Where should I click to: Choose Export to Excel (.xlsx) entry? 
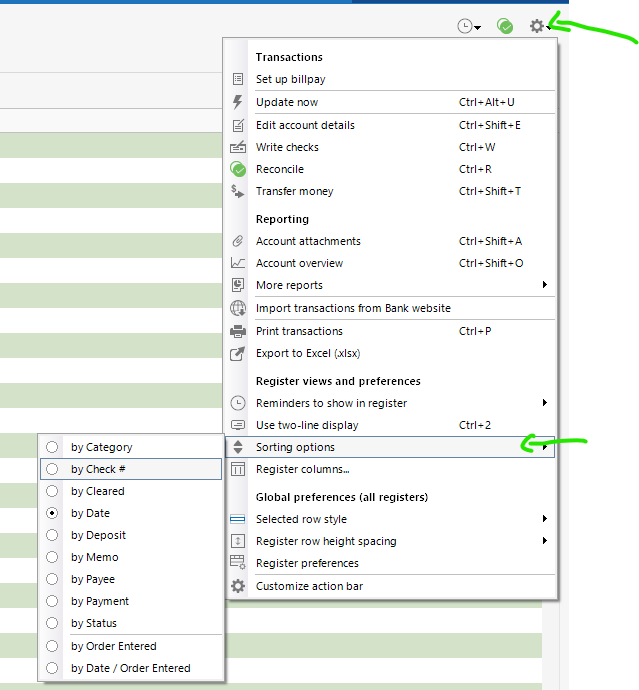(308, 353)
